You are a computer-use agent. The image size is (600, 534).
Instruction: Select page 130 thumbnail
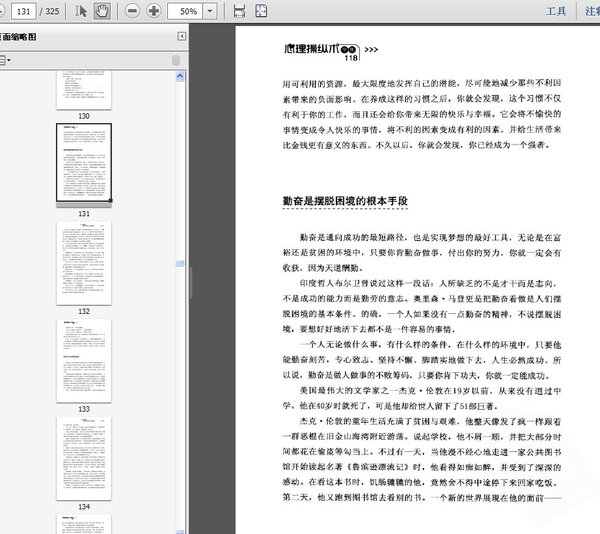coord(84,90)
